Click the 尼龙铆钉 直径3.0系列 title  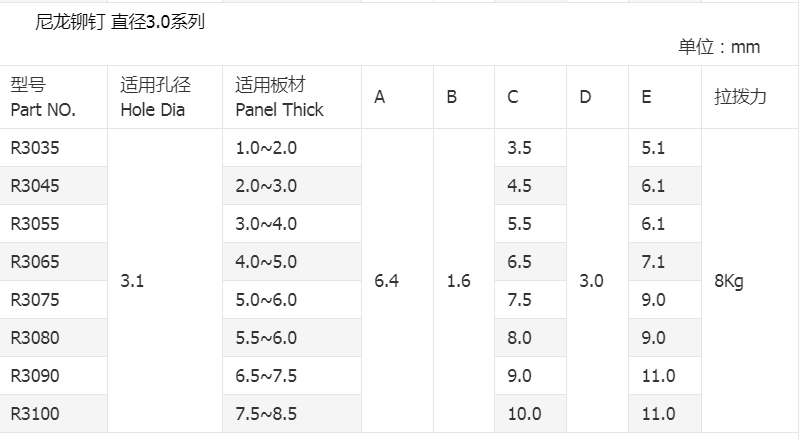[x=120, y=21]
